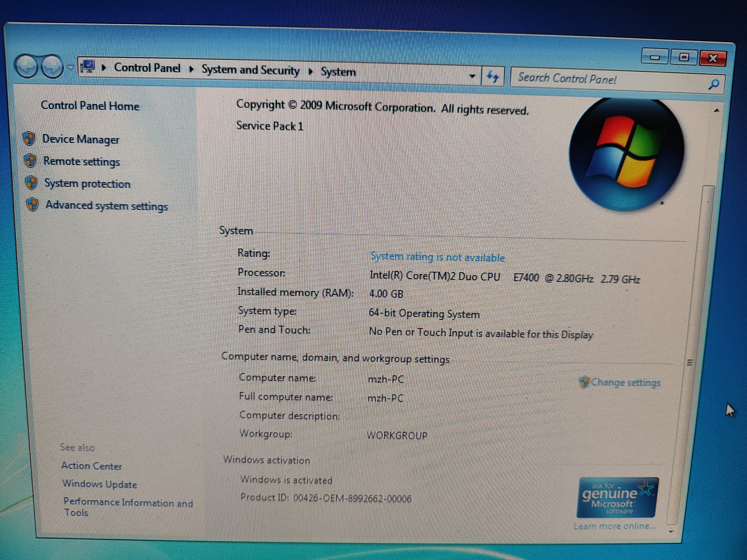Click the search magnifier icon
This screenshot has width=747, height=560.
click(x=713, y=84)
